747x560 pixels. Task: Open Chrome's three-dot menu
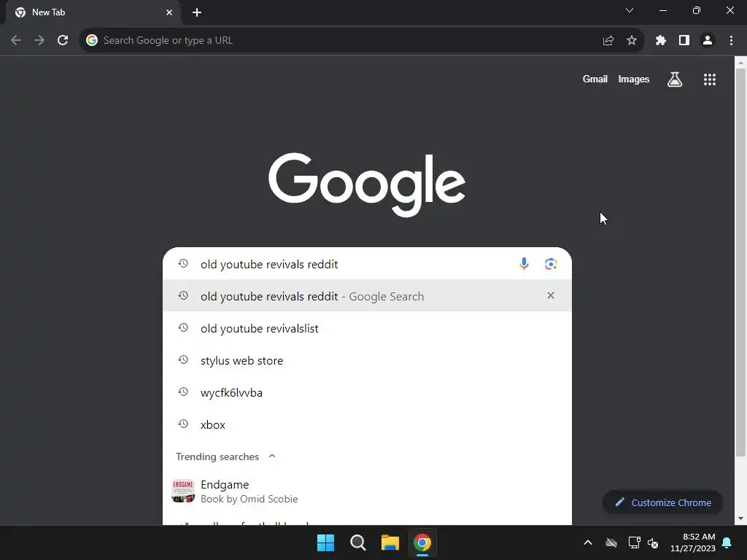pos(731,41)
